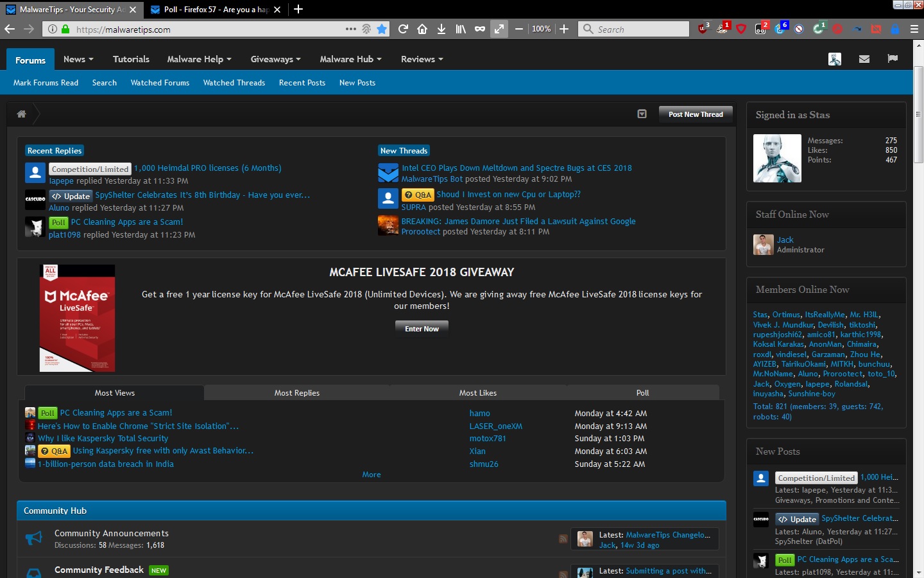The height and width of the screenshot is (578, 924).
Task: Reload the current page
Action: point(403,29)
